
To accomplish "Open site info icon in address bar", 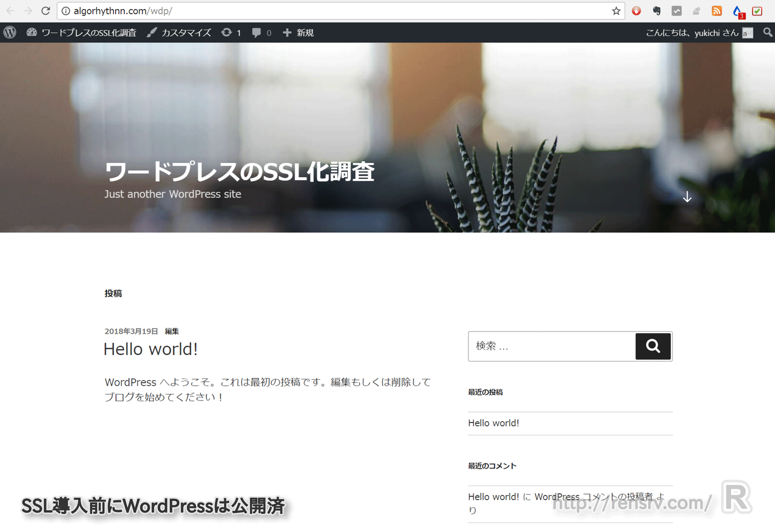I will [66, 11].
